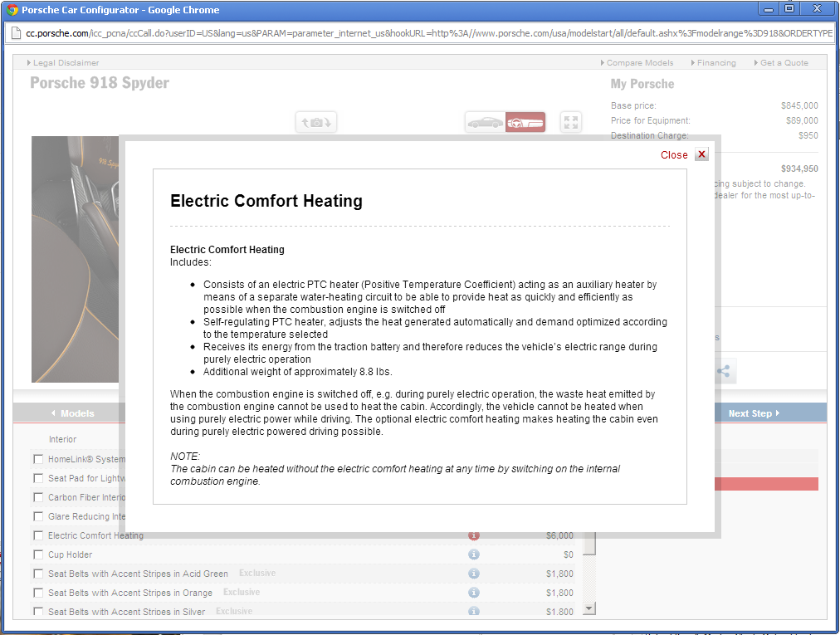Screen dimensions: 840x635
Task: Click the browser address bar URL
Action: tap(429, 33)
